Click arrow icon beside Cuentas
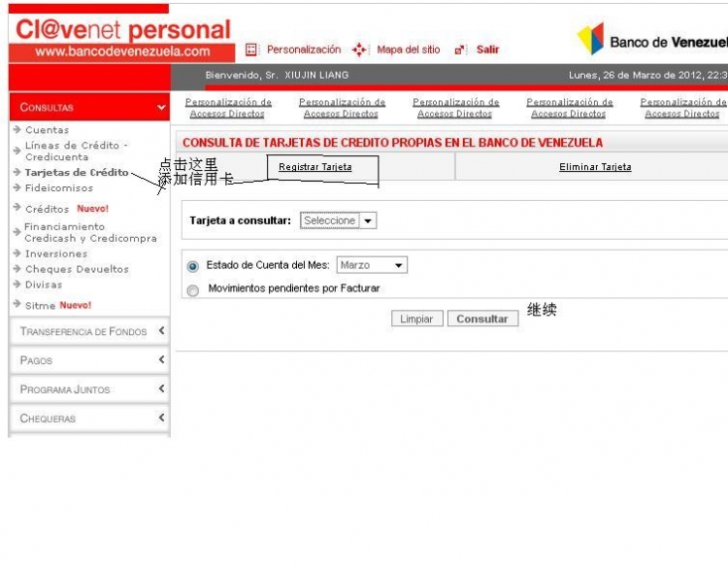The image size is (728, 572). click(x=17, y=129)
